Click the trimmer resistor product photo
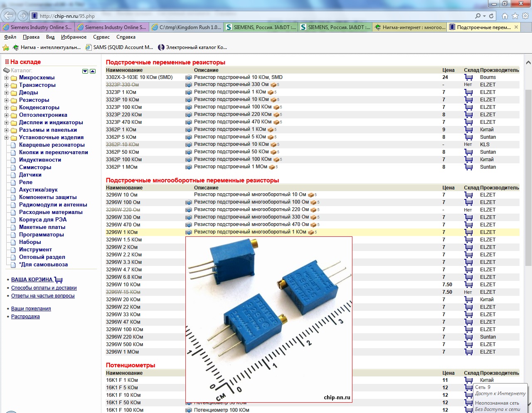 pyautogui.click(x=268, y=320)
